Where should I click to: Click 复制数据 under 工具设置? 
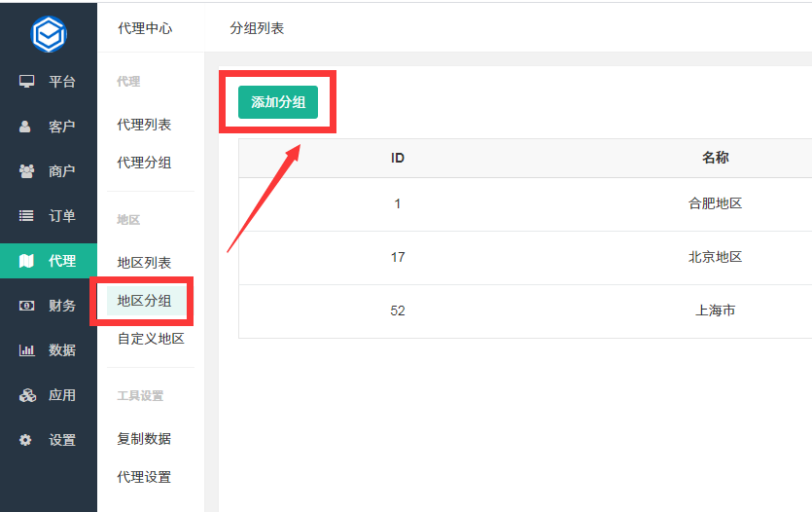[x=144, y=439]
